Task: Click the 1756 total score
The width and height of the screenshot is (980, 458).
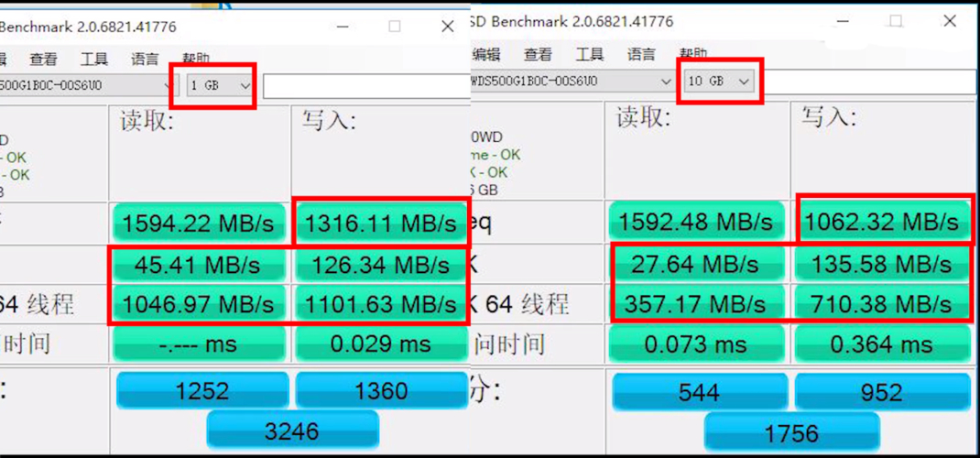Action: [x=792, y=433]
